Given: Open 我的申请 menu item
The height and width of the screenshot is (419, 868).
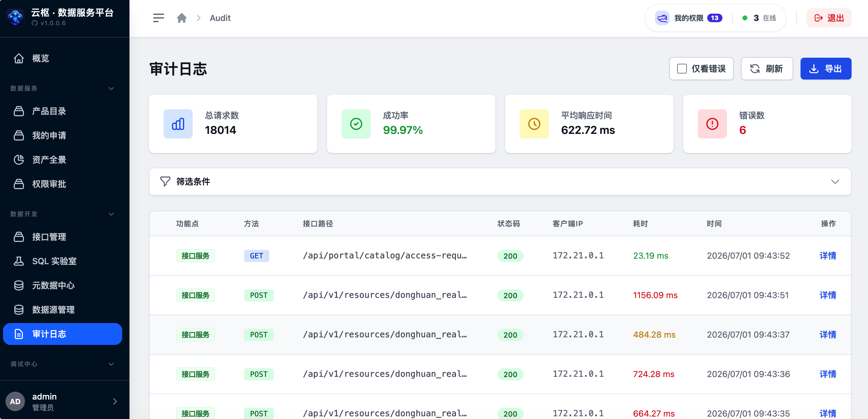Looking at the screenshot, I should pyautogui.click(x=63, y=135).
